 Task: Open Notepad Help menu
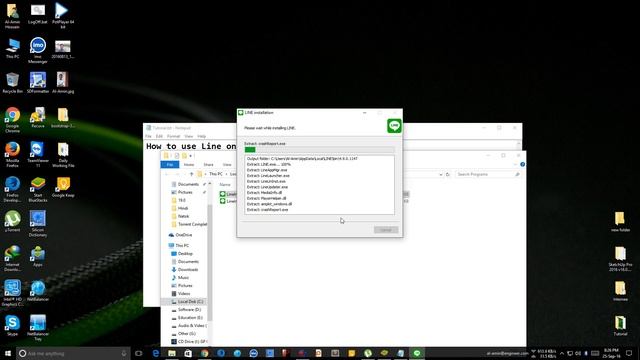click(x=202, y=136)
